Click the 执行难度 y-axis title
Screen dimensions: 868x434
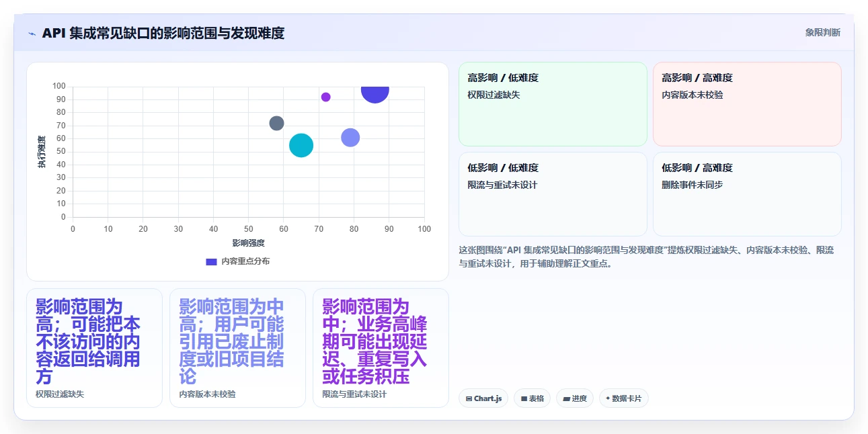pyautogui.click(x=42, y=152)
